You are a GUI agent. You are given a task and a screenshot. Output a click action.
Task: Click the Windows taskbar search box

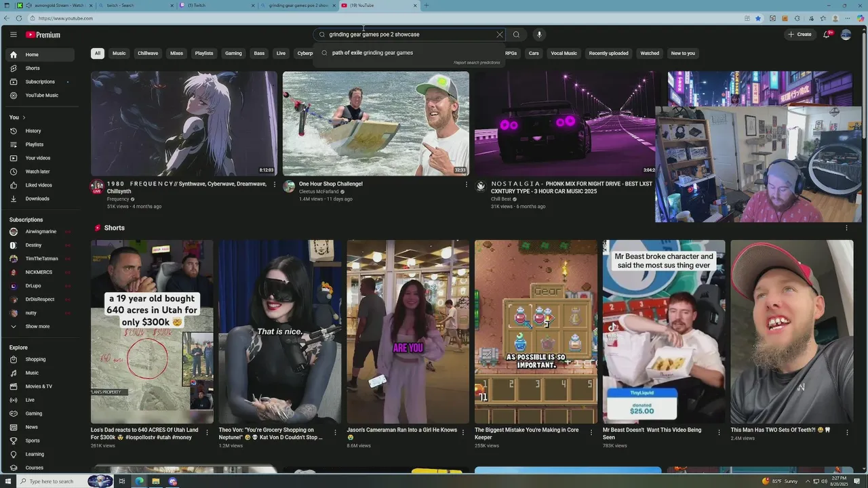coord(51,481)
